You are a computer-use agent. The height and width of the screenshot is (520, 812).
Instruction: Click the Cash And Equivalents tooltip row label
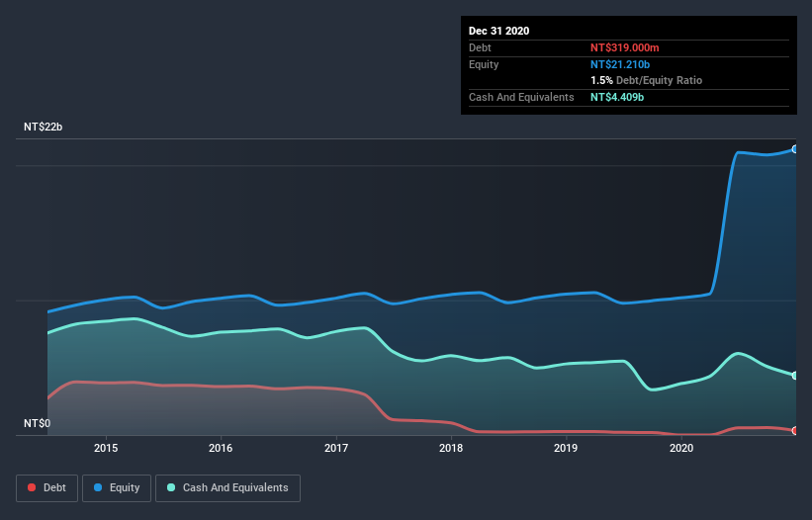pos(521,97)
